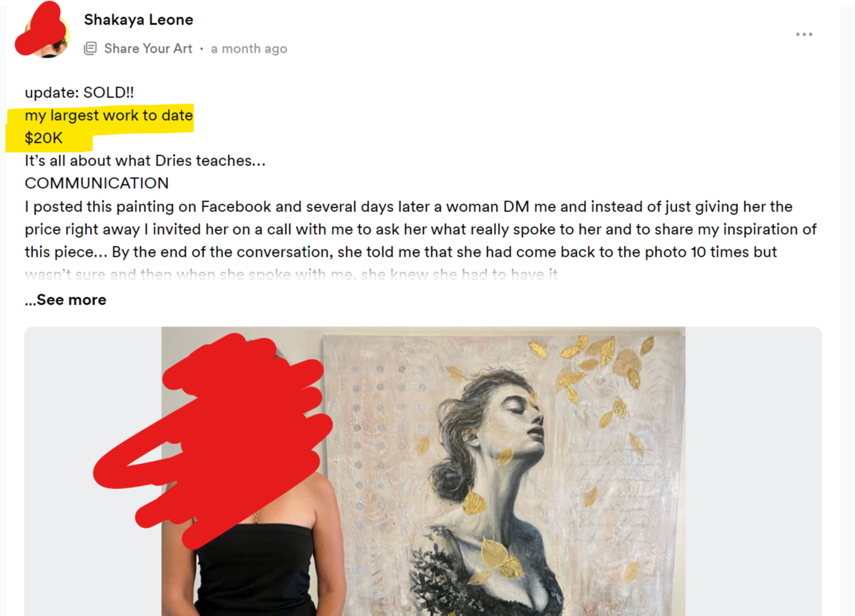The width and height of the screenshot is (855, 616).
Task: Open the painting photo attachment
Action: [423, 471]
